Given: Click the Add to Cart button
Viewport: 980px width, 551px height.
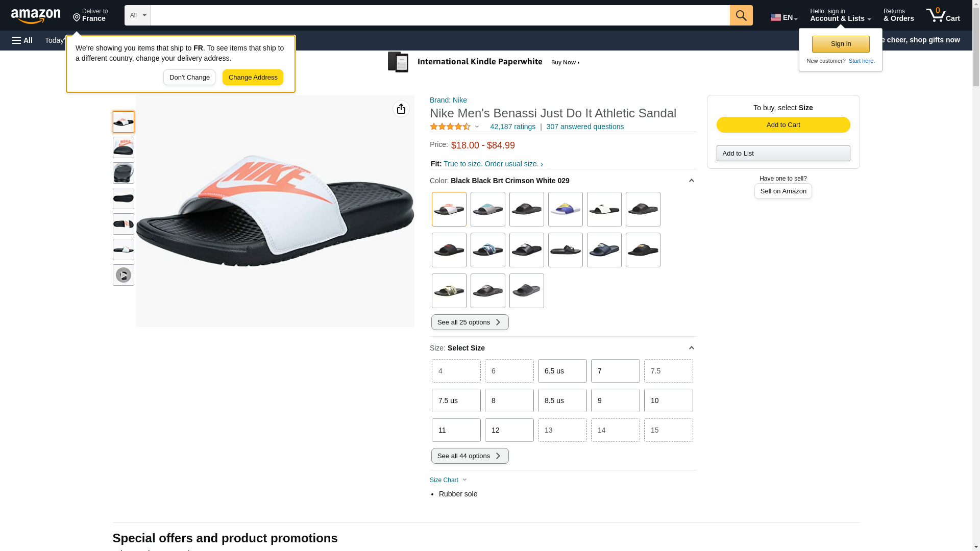Looking at the screenshot, I should [783, 125].
